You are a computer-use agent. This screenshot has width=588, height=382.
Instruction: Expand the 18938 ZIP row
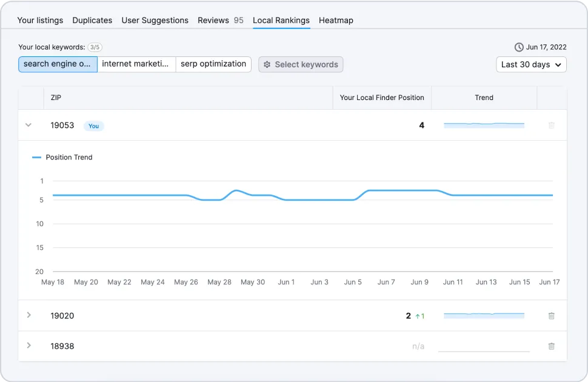(x=28, y=346)
